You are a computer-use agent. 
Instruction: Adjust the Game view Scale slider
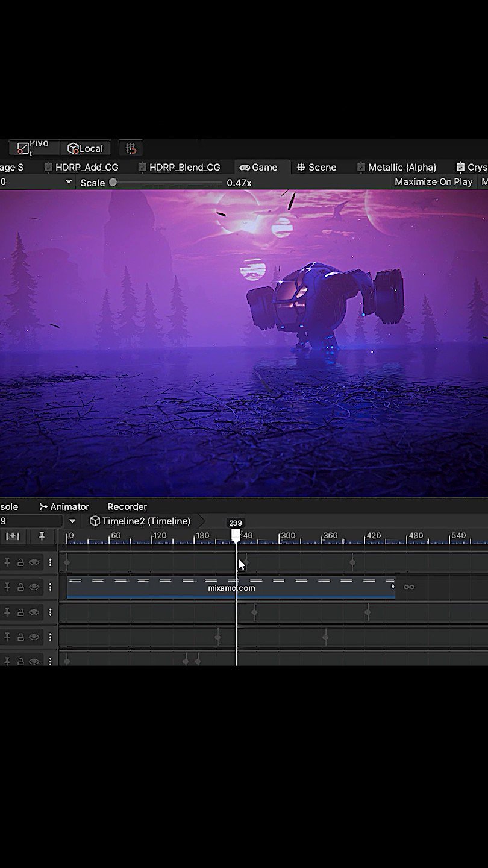pyautogui.click(x=113, y=183)
